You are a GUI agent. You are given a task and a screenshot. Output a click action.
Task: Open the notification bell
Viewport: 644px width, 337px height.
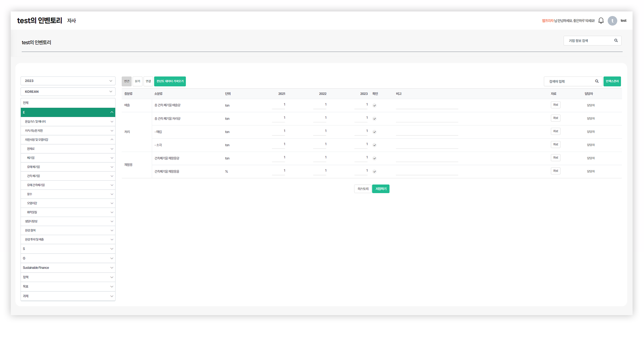(x=601, y=21)
